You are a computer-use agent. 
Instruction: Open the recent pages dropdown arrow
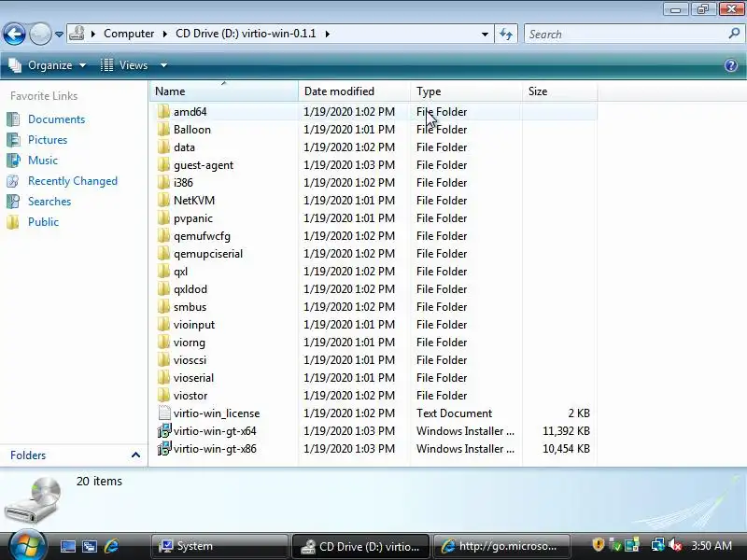click(x=59, y=35)
